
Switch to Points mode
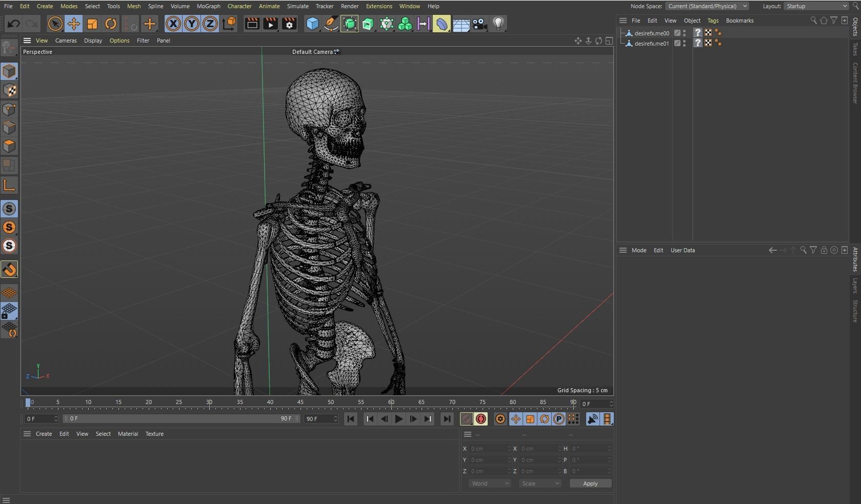[x=9, y=109]
